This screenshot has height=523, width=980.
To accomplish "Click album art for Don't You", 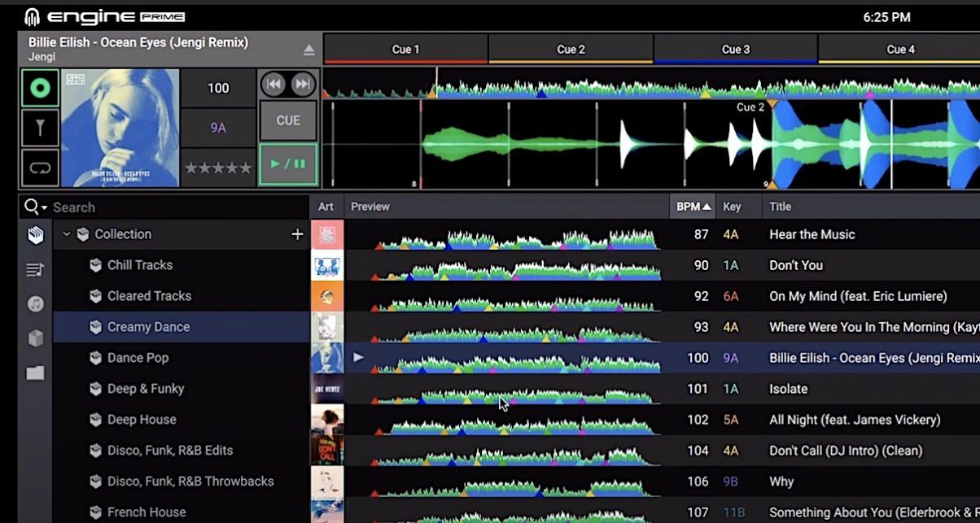I will [327, 265].
